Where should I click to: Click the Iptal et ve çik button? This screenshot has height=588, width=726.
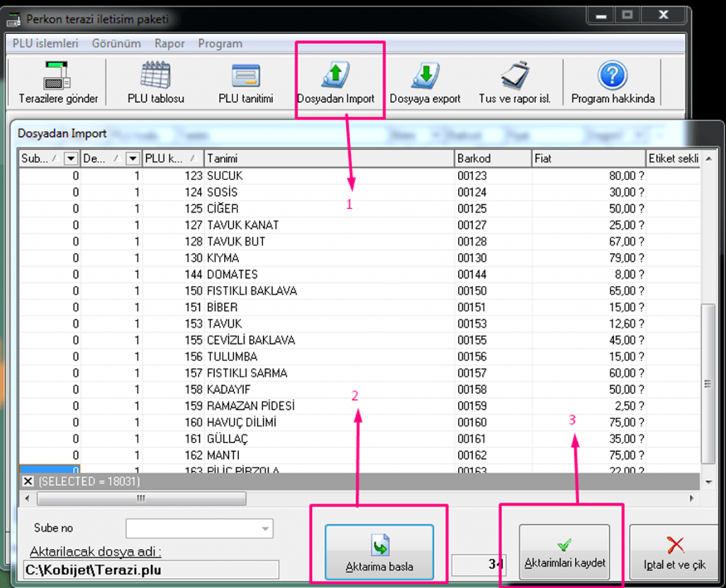pos(675,552)
